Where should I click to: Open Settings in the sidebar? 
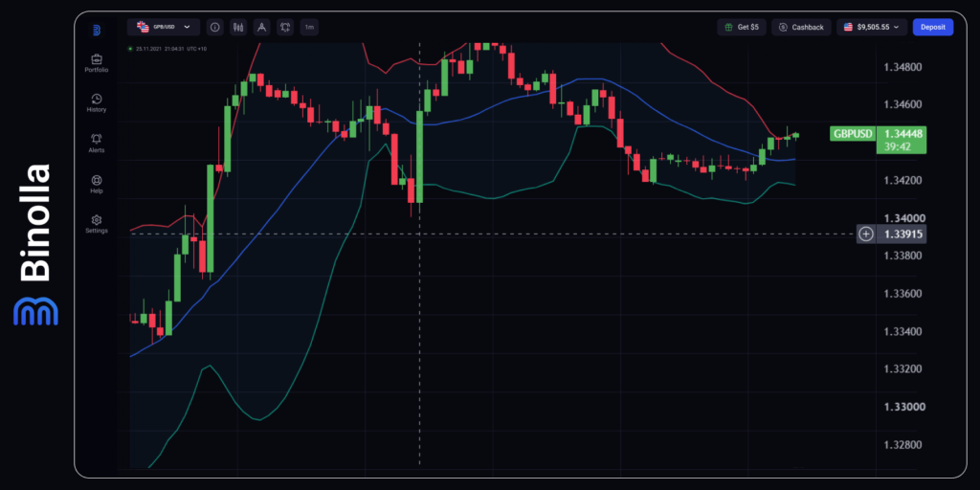(x=97, y=224)
